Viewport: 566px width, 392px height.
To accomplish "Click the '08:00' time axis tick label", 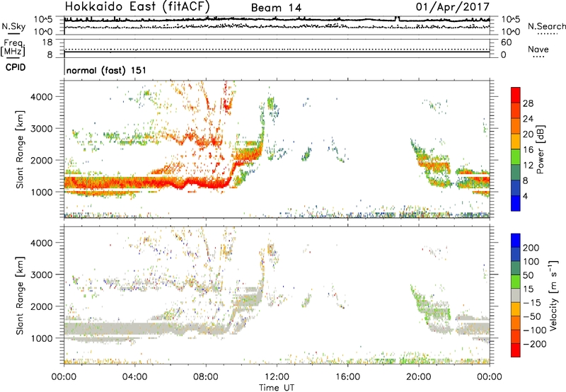I will pyautogui.click(x=206, y=377).
